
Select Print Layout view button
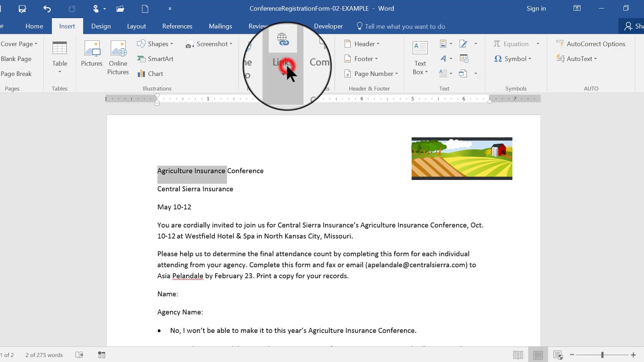tap(538, 355)
